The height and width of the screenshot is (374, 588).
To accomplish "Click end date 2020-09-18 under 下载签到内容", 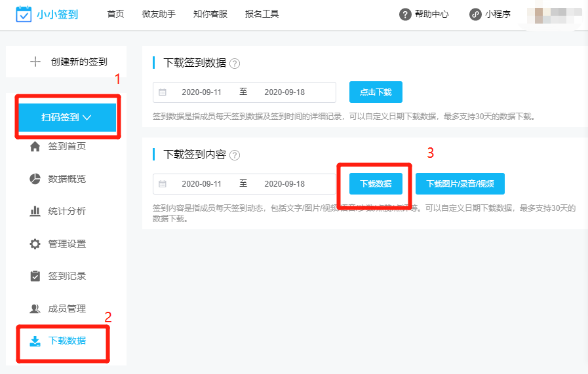I will coord(284,184).
